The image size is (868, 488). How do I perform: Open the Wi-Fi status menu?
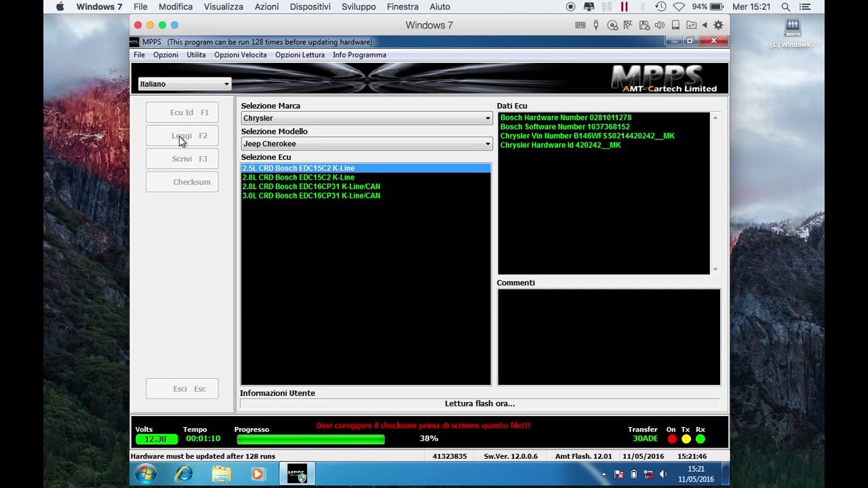point(679,7)
